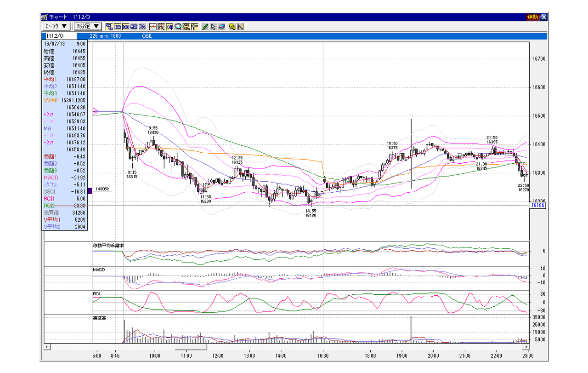The width and height of the screenshot is (588, 373).
Task: Toggle the MAE envelope indicator
Action: pos(134,27)
